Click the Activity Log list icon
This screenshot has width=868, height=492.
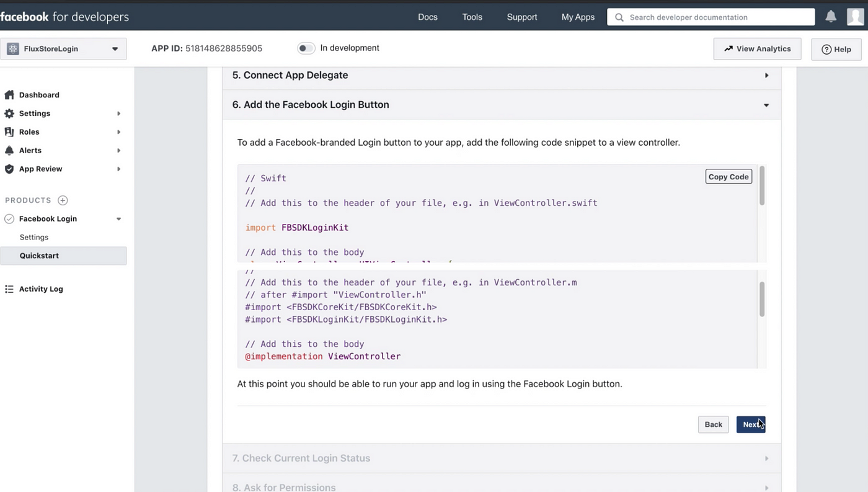pyautogui.click(x=9, y=289)
